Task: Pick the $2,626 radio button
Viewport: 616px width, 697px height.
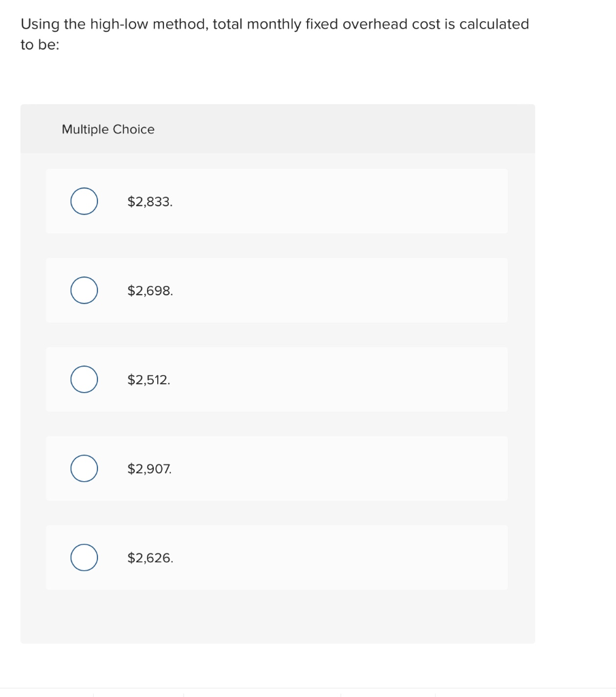Action: (x=84, y=557)
